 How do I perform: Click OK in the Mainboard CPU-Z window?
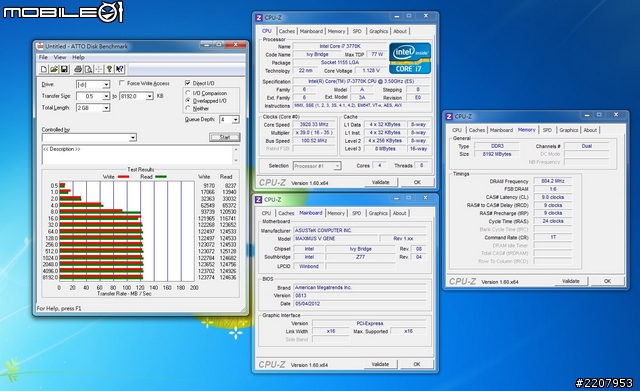(417, 364)
